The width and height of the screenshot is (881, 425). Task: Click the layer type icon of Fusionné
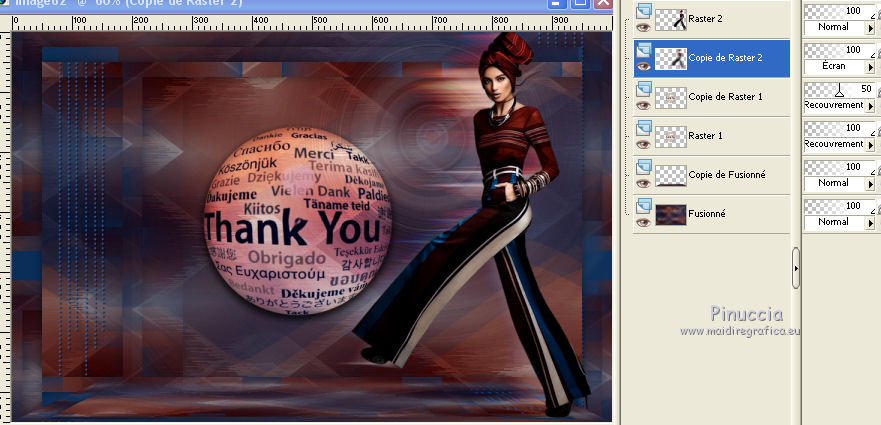(644, 205)
